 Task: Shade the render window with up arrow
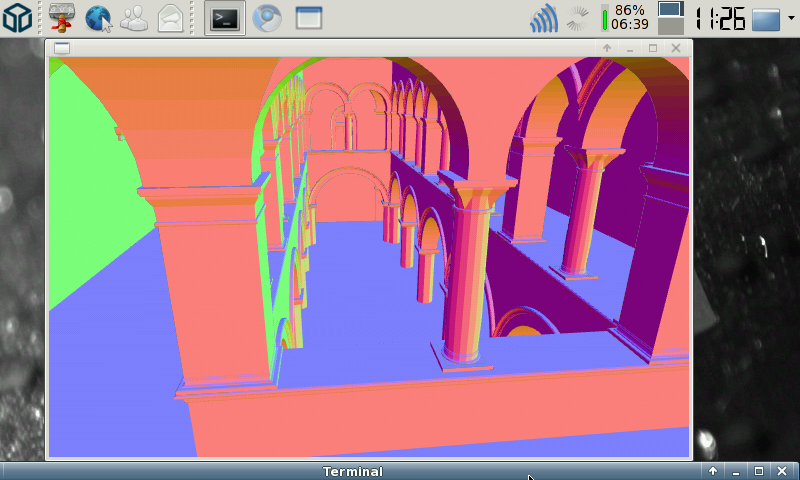pyautogui.click(x=607, y=48)
